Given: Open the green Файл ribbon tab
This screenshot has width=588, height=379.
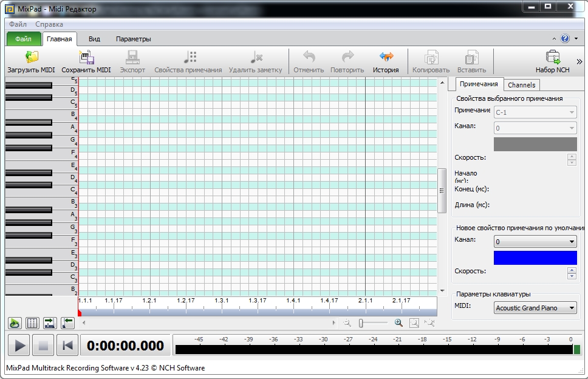Looking at the screenshot, I should (x=23, y=39).
